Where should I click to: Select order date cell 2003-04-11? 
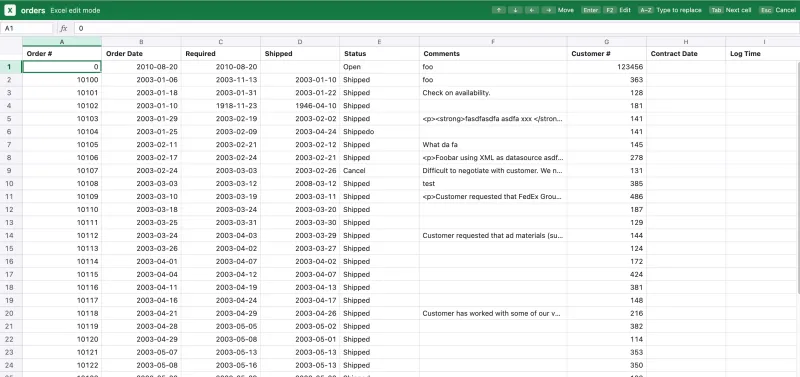point(141,287)
